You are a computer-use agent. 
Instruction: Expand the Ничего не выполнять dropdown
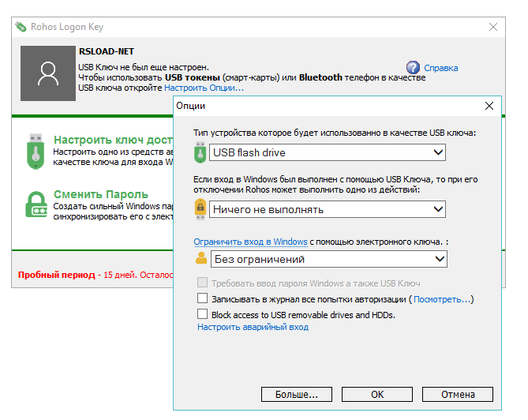pos(328,209)
